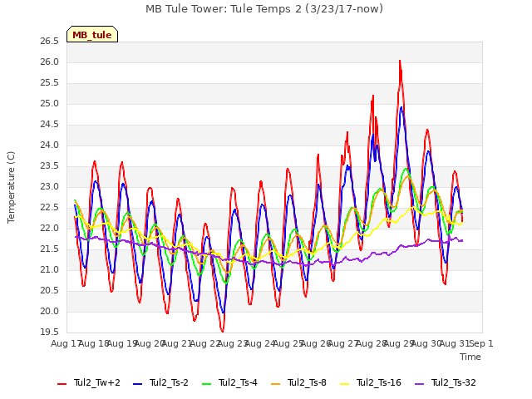Click the Tul2_Ts-4 legend label
532x399 pixels.
coord(239,382)
